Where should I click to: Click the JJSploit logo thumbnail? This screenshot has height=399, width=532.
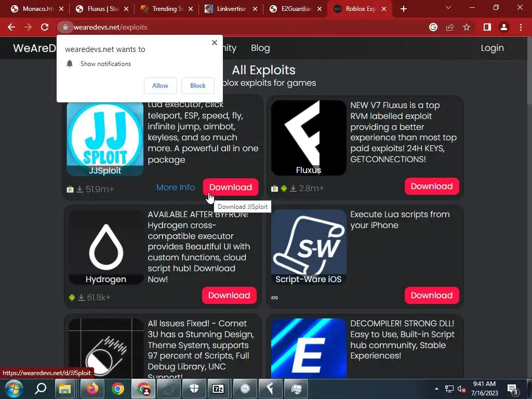[105, 138]
